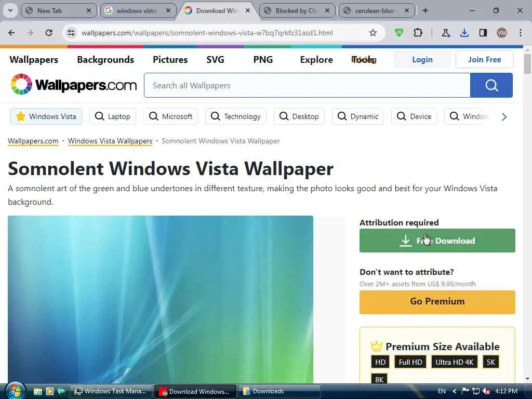Open the SVG nav menu
Image resolution: width=532 pixels, height=399 pixels.
(215, 60)
